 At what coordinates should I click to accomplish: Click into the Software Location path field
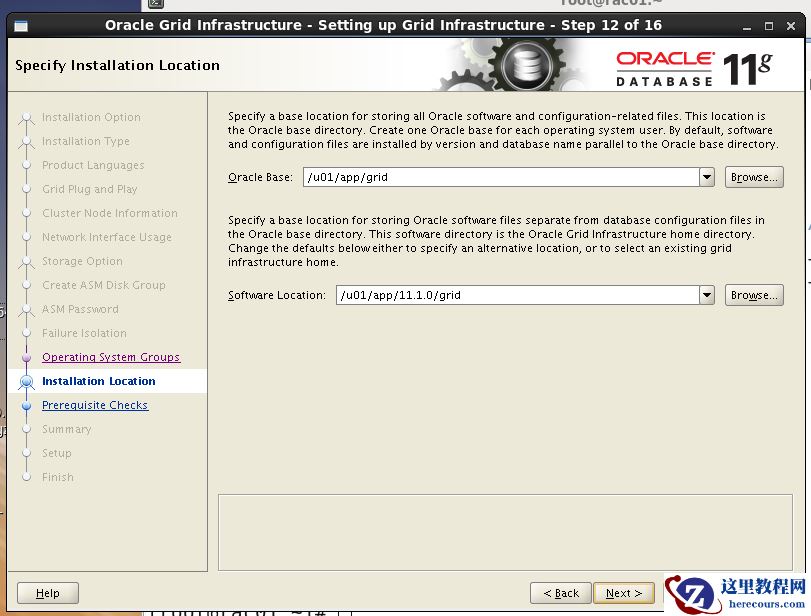517,295
